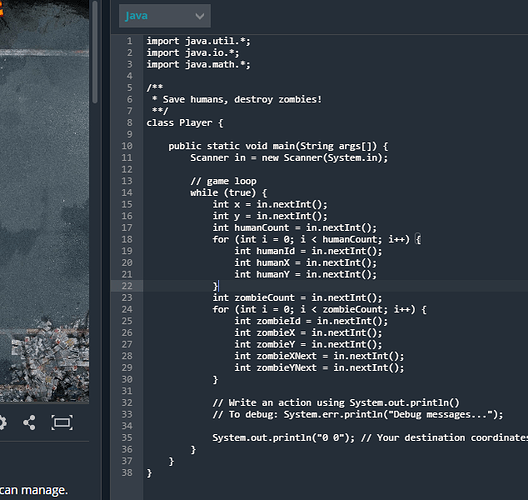
Task: Click on the 'class Player {' line
Action: [x=185, y=123]
